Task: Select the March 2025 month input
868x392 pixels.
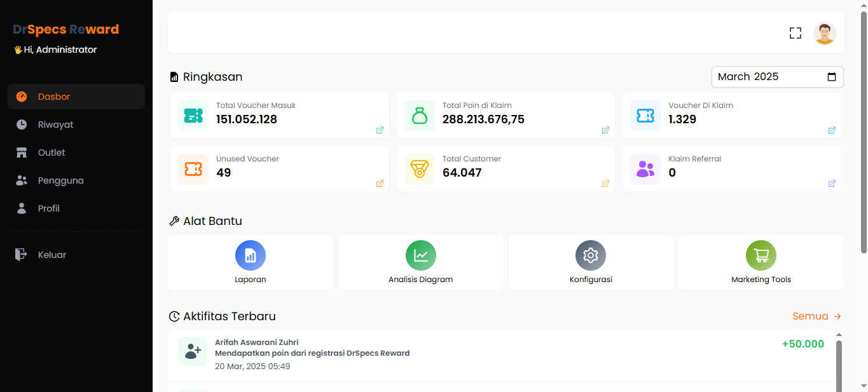Action: (777, 77)
